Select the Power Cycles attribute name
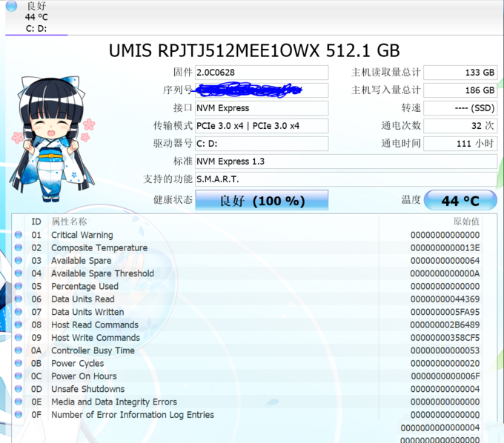The height and width of the screenshot is (443, 504). click(78, 364)
